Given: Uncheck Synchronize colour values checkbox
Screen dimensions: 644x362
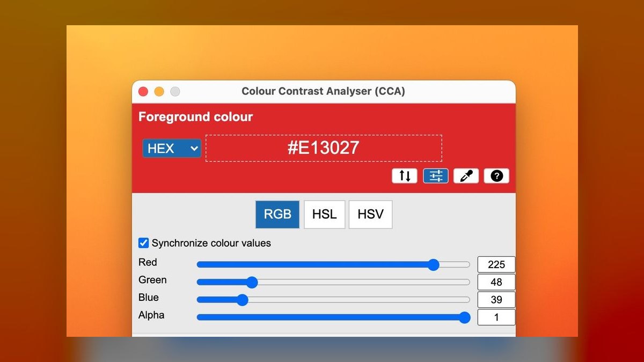Looking at the screenshot, I should [144, 243].
